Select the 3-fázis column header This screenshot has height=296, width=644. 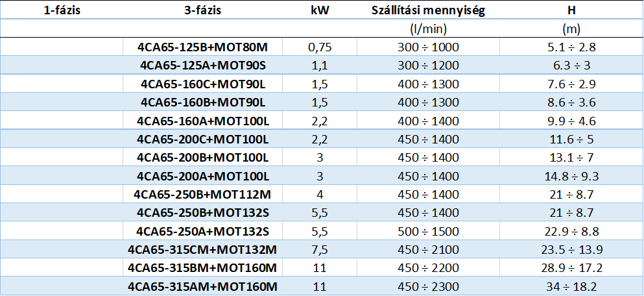coord(203,10)
